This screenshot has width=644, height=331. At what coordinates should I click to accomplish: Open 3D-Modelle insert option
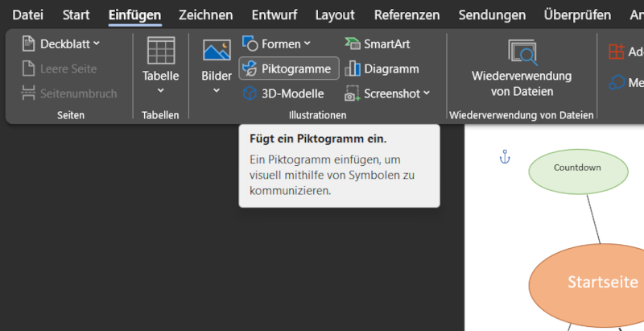coord(283,93)
